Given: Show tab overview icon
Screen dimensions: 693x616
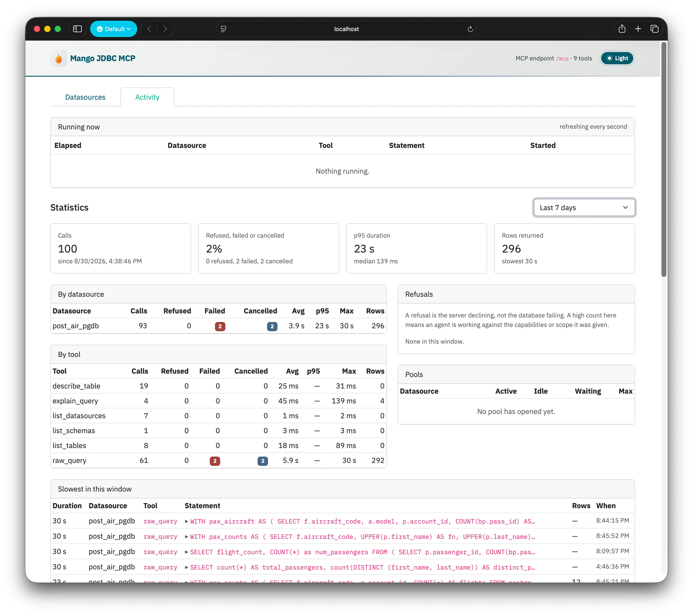Looking at the screenshot, I should click(x=654, y=29).
